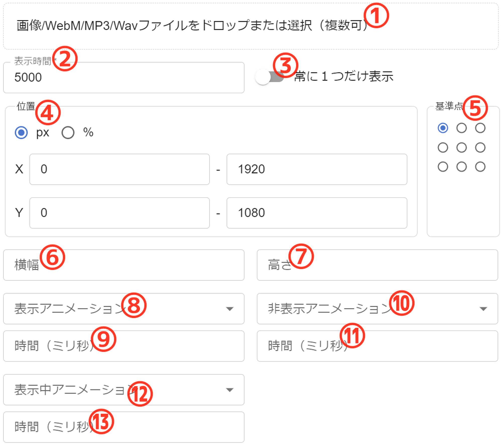Select the top-left 基準点 anchor radio
This screenshot has height=448, width=502.
click(x=443, y=128)
